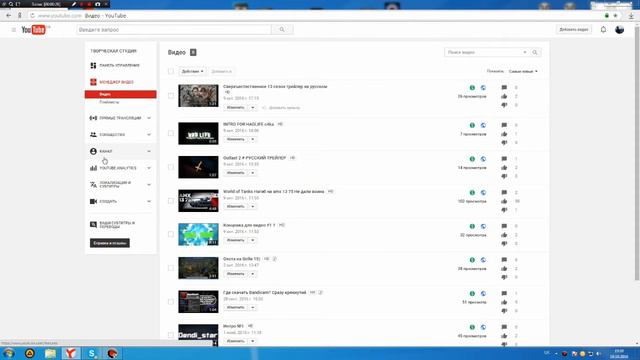Click comments icon for Сверхъестественное 13 сезон video
Screen dimensions: 640x360
click(504, 87)
